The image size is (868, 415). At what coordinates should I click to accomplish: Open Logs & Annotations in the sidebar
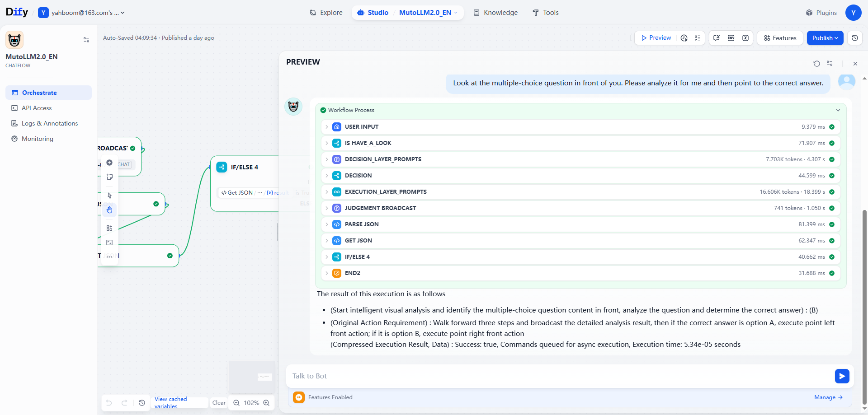pyautogui.click(x=48, y=123)
